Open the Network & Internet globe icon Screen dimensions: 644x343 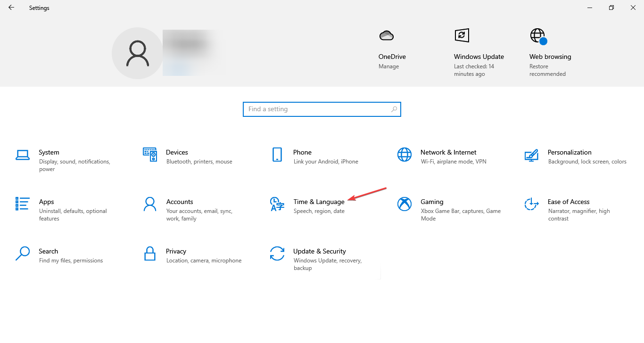(x=405, y=155)
